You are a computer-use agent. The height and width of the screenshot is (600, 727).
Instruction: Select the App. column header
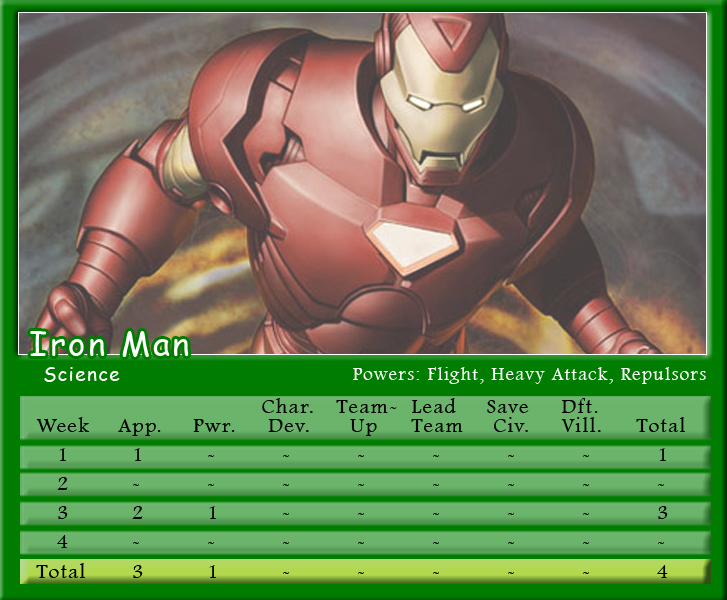pos(139,425)
